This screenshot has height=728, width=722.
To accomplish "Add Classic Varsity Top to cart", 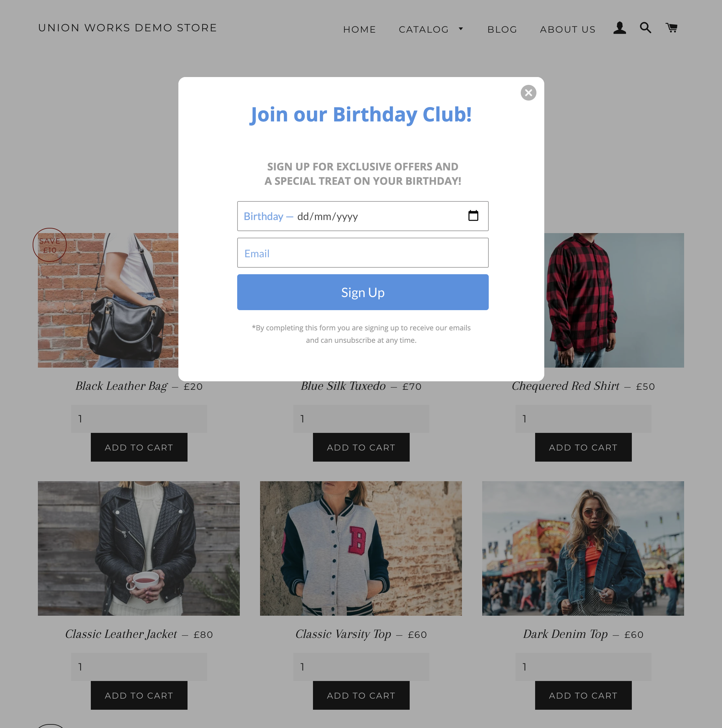I will pos(361,695).
